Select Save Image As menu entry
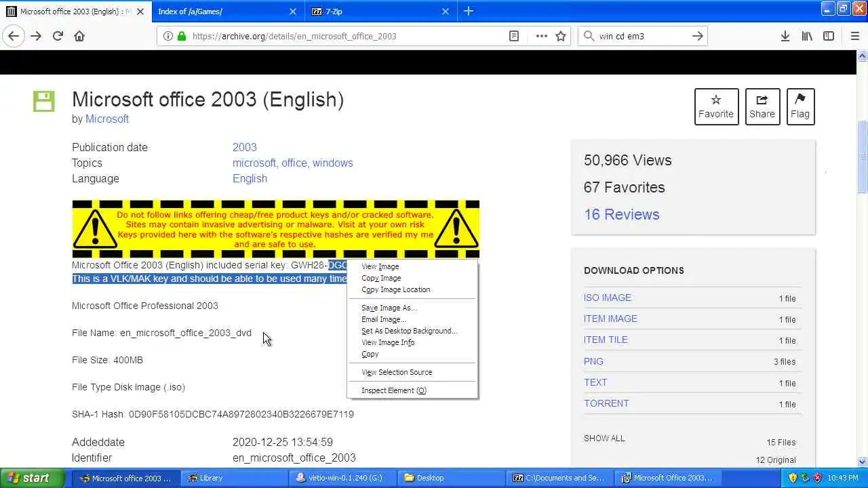The width and height of the screenshot is (868, 488). point(412,308)
